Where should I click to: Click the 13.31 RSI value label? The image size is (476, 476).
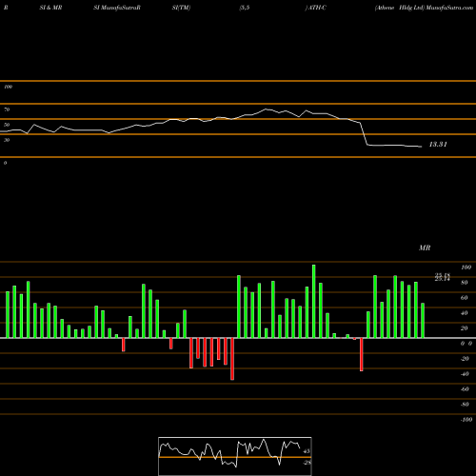tap(438, 145)
